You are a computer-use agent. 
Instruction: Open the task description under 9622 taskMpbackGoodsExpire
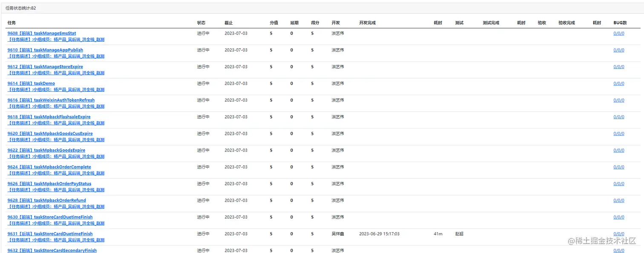pos(56,156)
